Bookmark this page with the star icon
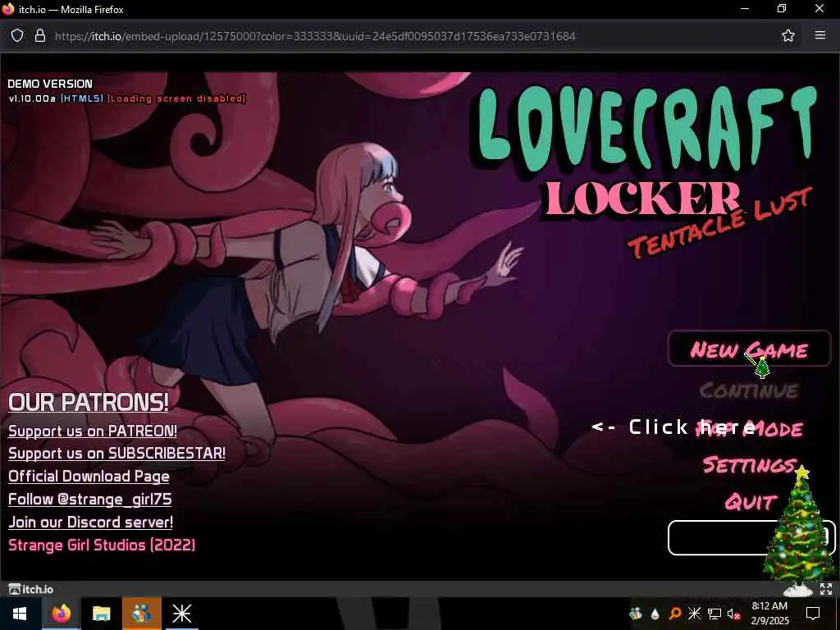 click(x=787, y=36)
